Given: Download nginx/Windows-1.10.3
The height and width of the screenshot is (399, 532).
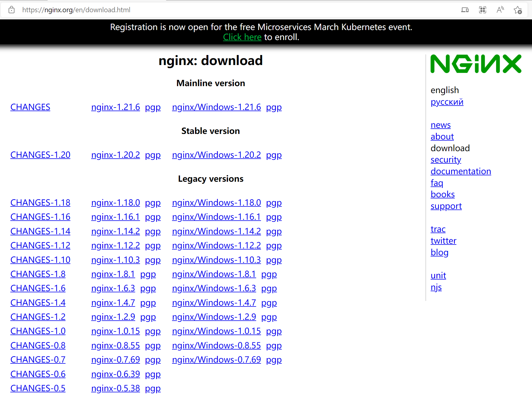Looking at the screenshot, I should pos(216,260).
